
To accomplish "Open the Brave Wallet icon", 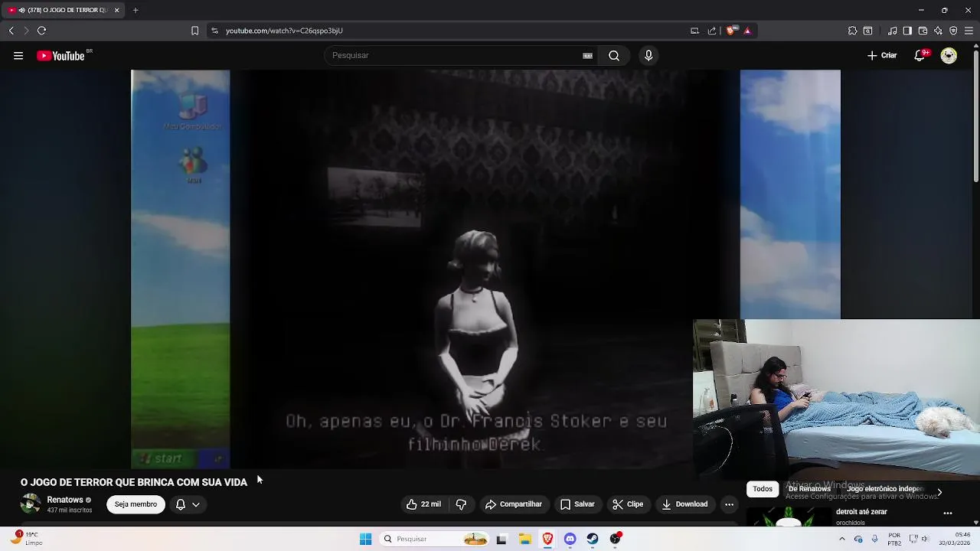I will (923, 31).
